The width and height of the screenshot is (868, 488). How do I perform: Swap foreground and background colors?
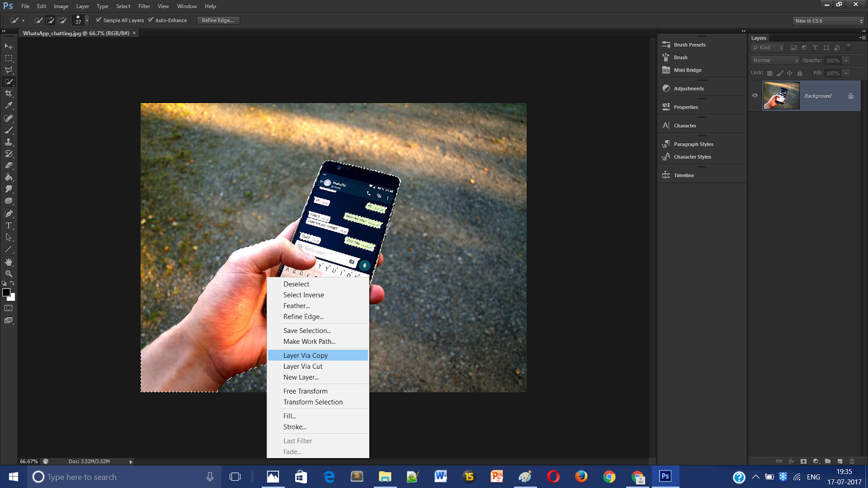point(12,283)
